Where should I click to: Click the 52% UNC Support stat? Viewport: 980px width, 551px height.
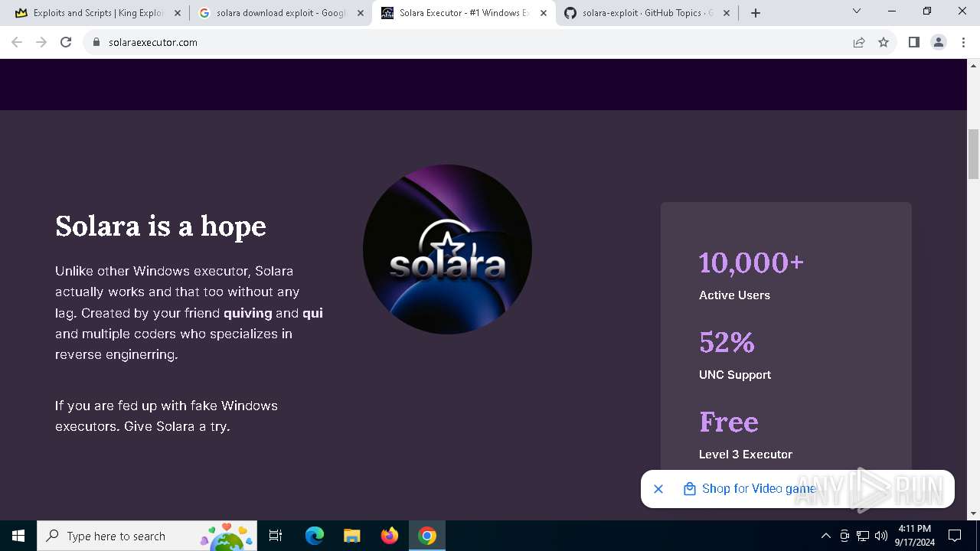pos(734,354)
